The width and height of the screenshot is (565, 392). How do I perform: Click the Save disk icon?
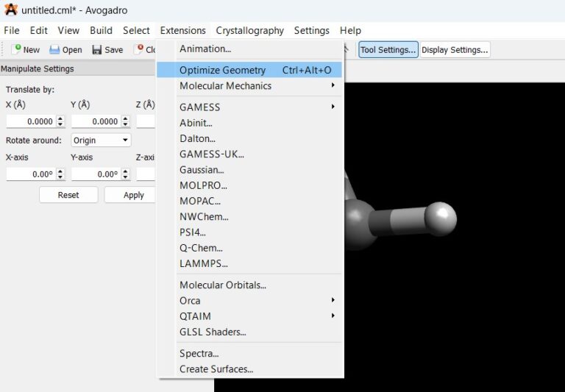[x=97, y=50]
